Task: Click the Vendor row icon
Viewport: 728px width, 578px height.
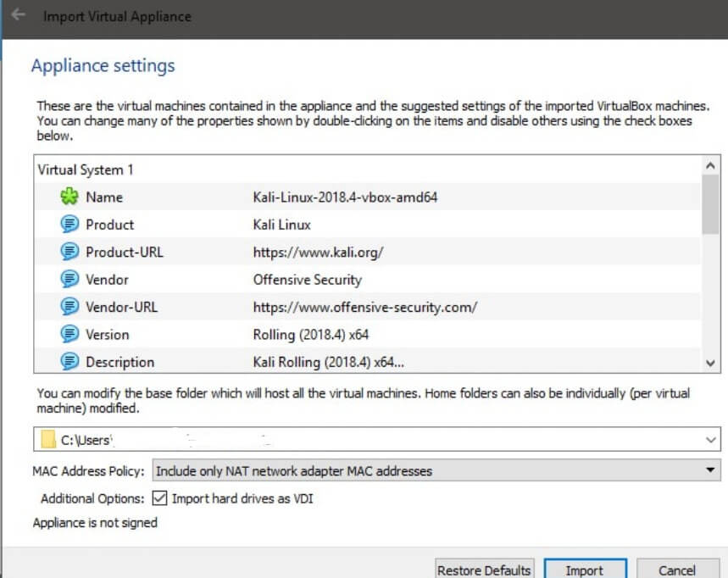Action: coord(69,280)
